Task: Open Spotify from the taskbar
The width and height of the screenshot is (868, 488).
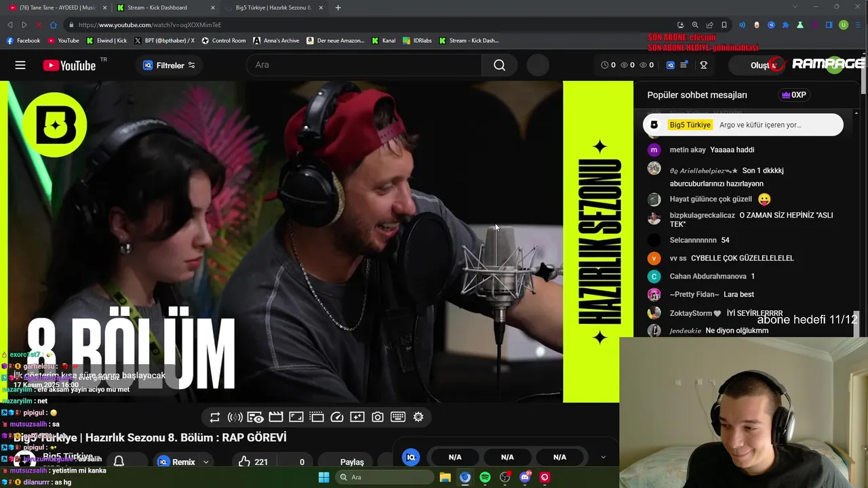Action: point(485,477)
